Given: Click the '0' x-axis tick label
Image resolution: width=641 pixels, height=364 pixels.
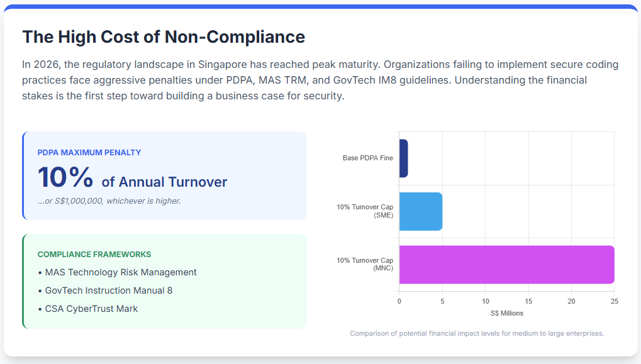Looking at the screenshot, I should pyautogui.click(x=399, y=302).
